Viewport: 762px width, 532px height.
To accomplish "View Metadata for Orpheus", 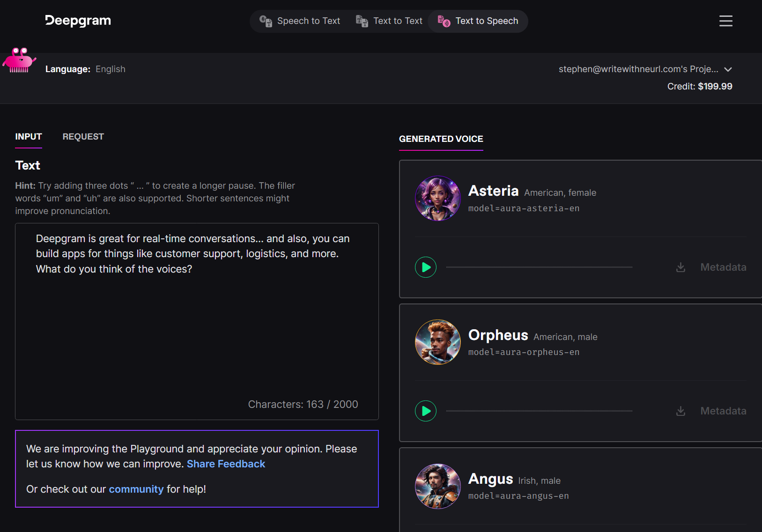I will 723,411.
